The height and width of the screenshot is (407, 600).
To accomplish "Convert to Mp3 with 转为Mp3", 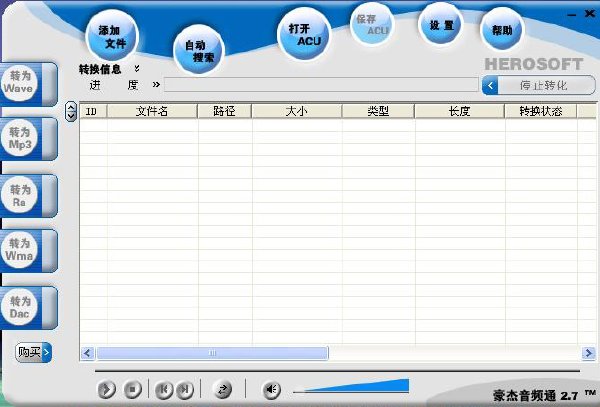I will [x=29, y=139].
